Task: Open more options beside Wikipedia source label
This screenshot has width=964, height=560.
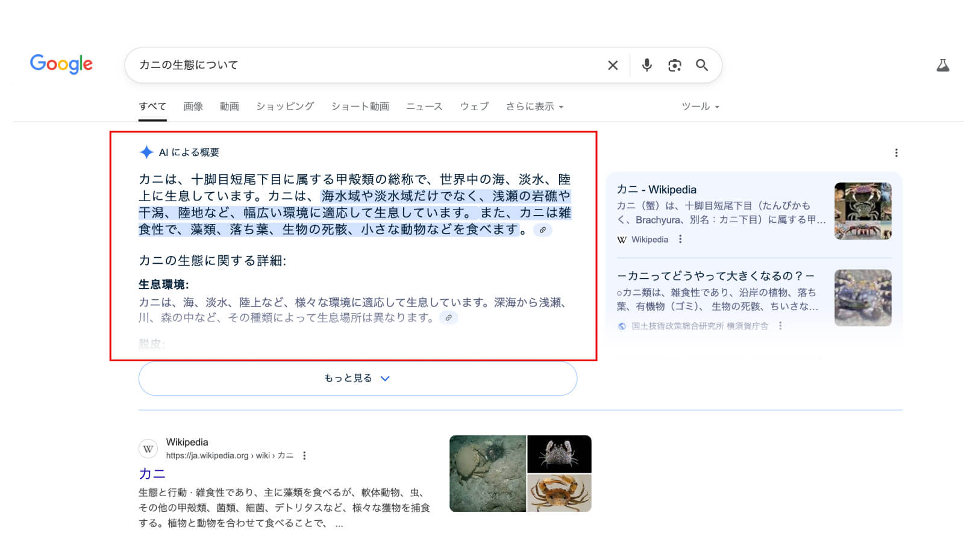Action: click(x=680, y=239)
